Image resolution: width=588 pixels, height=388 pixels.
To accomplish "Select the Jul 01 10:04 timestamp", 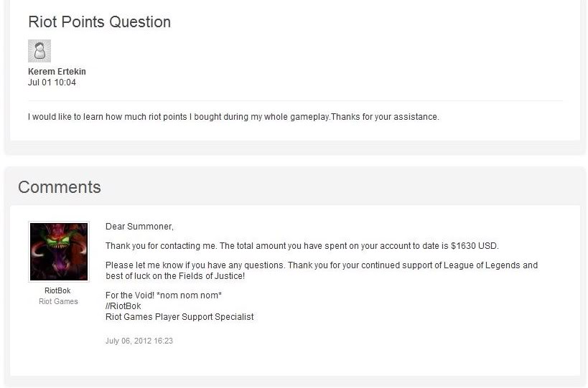I will click(x=52, y=82).
